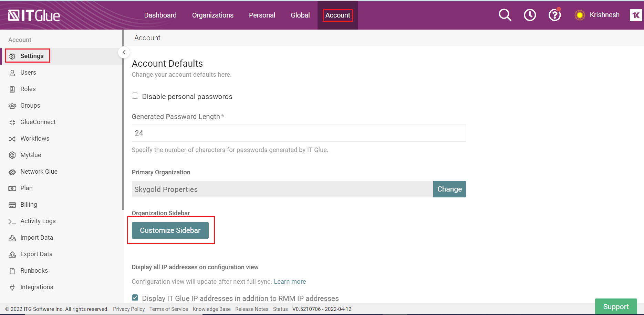
Task: Click the sidebar vertical scrollbar
Action: pyautogui.click(x=123, y=120)
